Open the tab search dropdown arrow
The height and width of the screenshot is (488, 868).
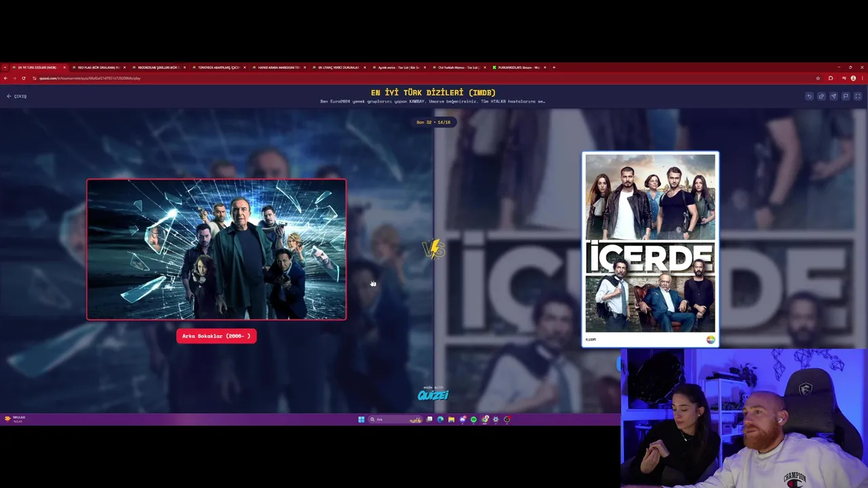[x=5, y=67]
